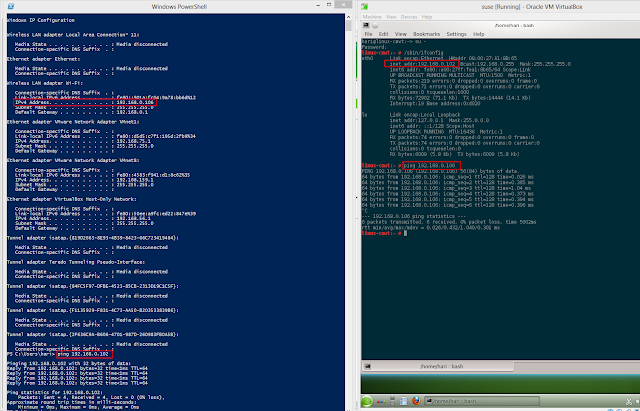The width and height of the screenshot is (640, 411).
Task: Click 'Ethernet adapter VirtualBox Host-Only Network:' heading
Action: pos(71,199)
